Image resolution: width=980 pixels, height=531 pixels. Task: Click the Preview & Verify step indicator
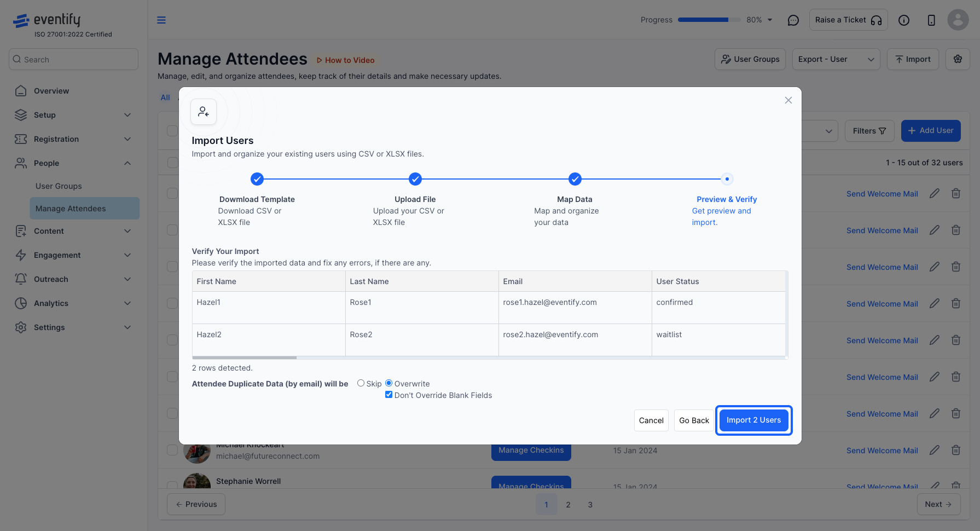point(727,179)
